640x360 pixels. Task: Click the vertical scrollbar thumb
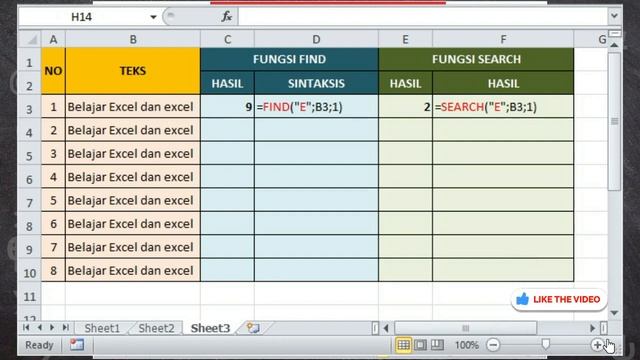point(614,121)
